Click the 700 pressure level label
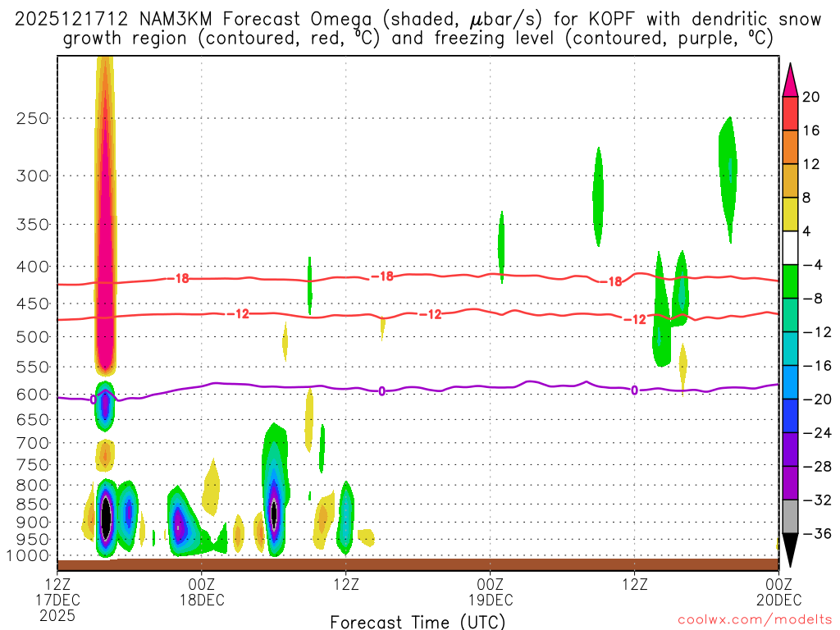The image size is (840, 630). tap(33, 443)
